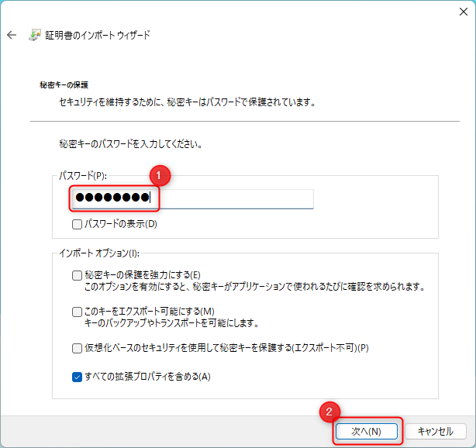Click the certificate import wizard icon

pyautogui.click(x=35, y=36)
